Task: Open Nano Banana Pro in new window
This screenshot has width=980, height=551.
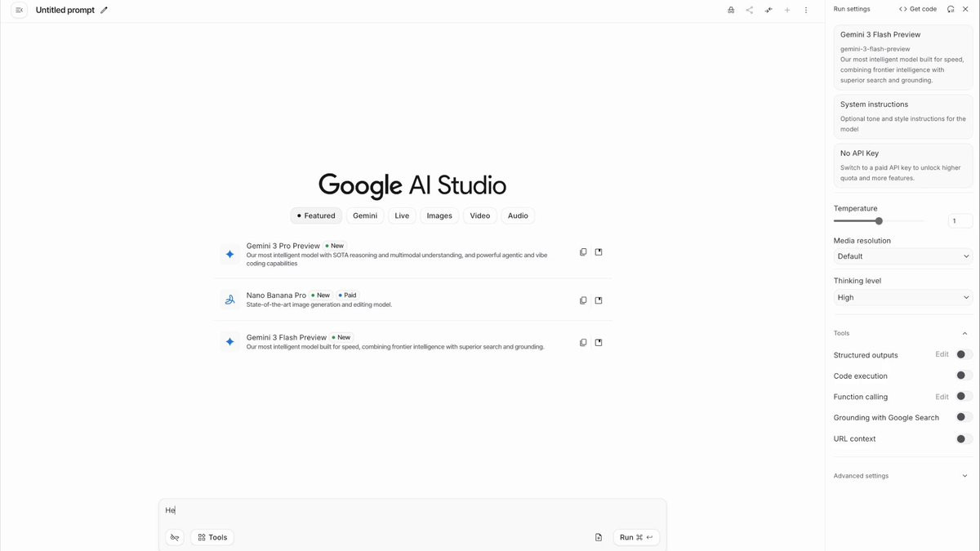Action: tap(599, 300)
